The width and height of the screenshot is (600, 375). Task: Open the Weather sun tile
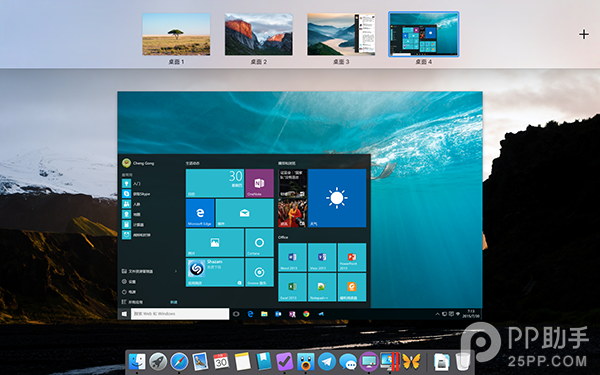(x=337, y=198)
